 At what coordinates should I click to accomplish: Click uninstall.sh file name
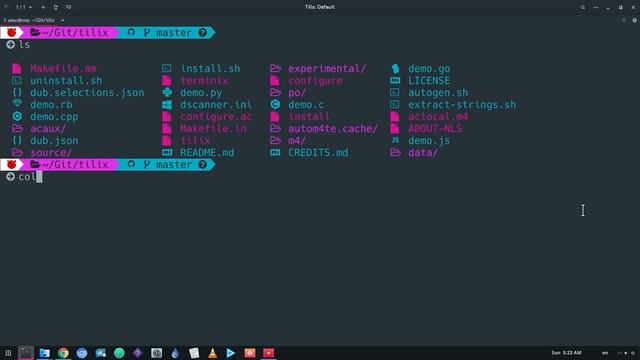click(66, 80)
